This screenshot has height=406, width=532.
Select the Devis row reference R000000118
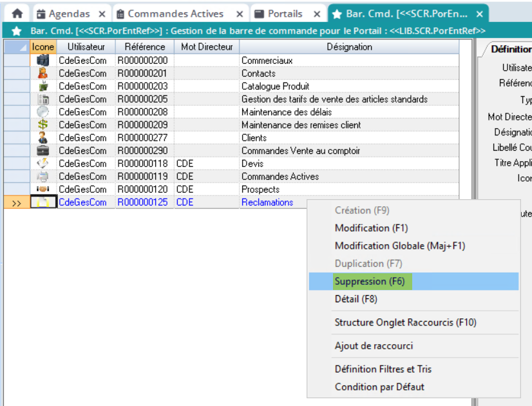[x=142, y=164]
